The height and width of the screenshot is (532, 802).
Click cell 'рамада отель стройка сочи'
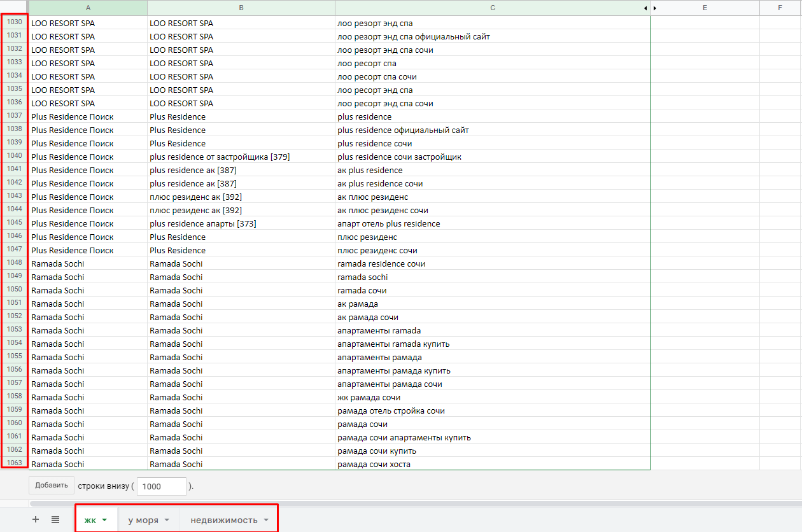493,410
